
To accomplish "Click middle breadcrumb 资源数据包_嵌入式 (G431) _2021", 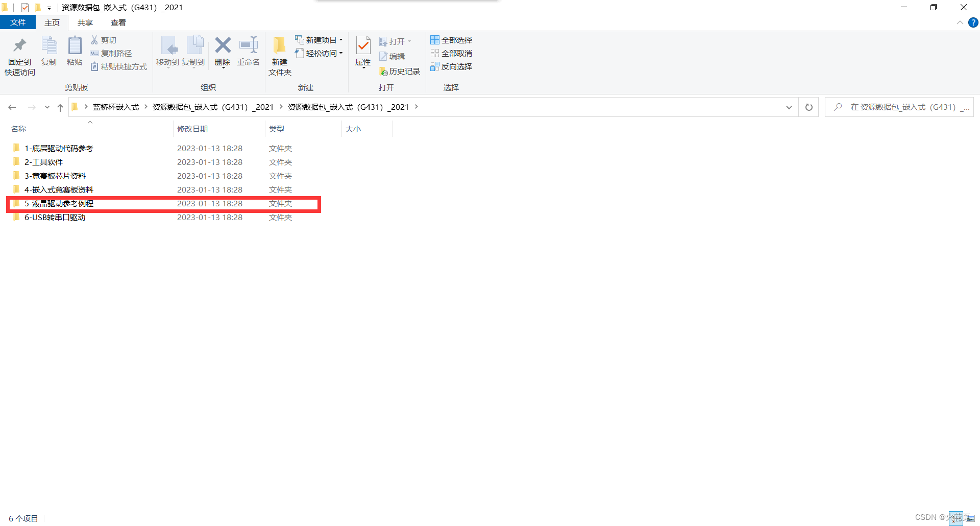I will 213,107.
